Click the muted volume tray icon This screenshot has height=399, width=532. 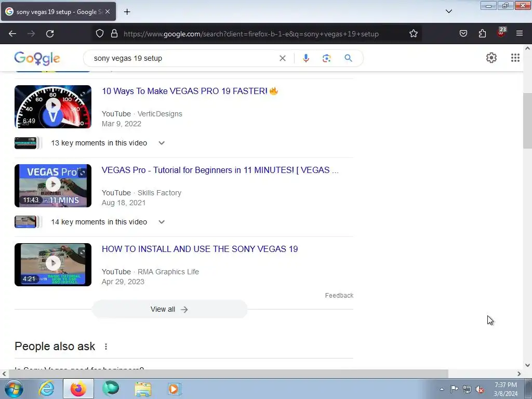point(480,389)
